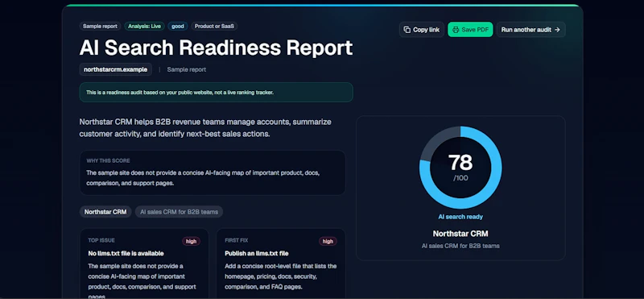The width and height of the screenshot is (644, 299).
Task: Click the readiness audit notice banner
Action: [x=216, y=93]
